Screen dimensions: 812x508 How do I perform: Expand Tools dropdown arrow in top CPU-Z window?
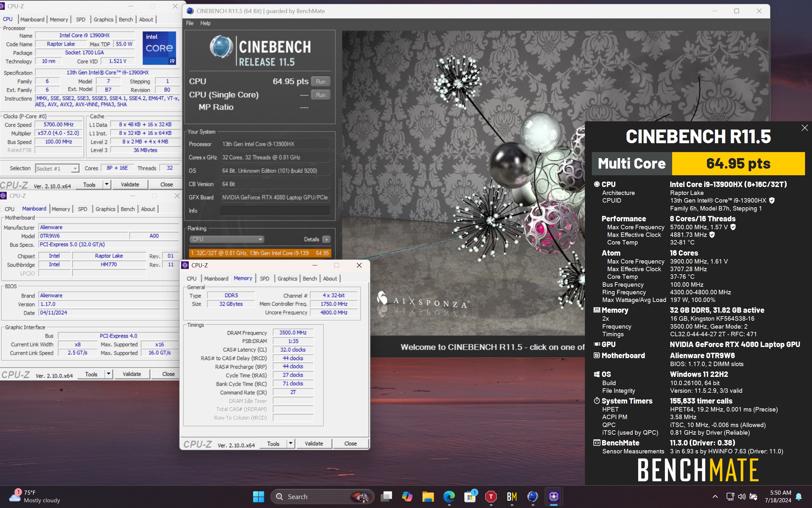(107, 184)
